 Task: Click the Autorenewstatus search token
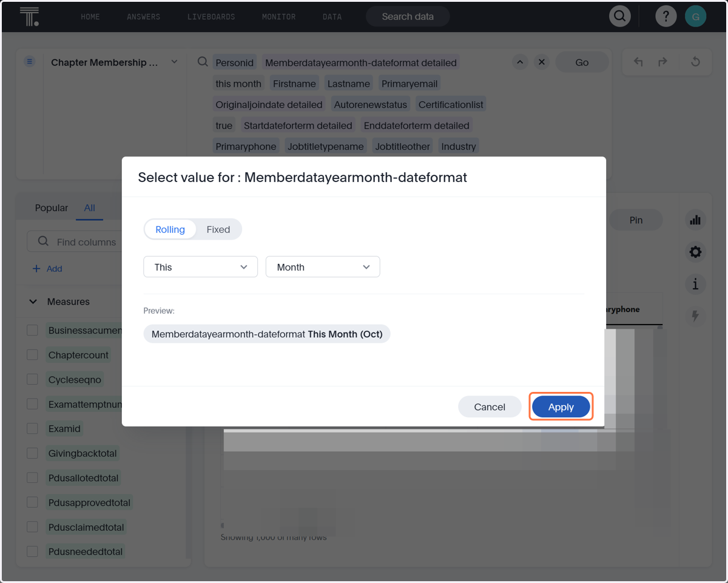pos(371,104)
